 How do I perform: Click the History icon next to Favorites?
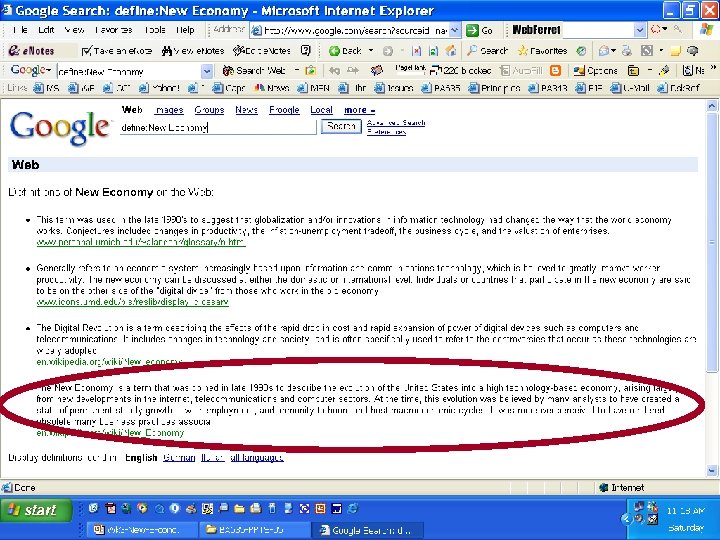581,51
